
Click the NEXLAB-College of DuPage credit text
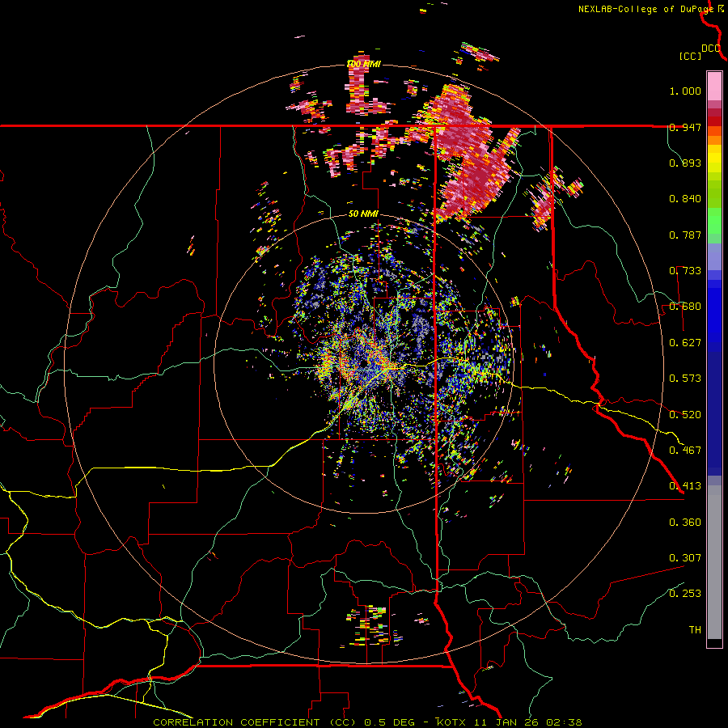point(645,9)
